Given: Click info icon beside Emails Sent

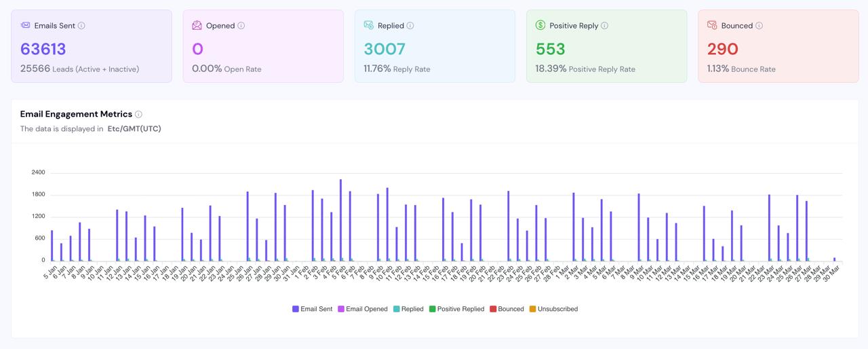Looking at the screenshot, I should coord(81,26).
